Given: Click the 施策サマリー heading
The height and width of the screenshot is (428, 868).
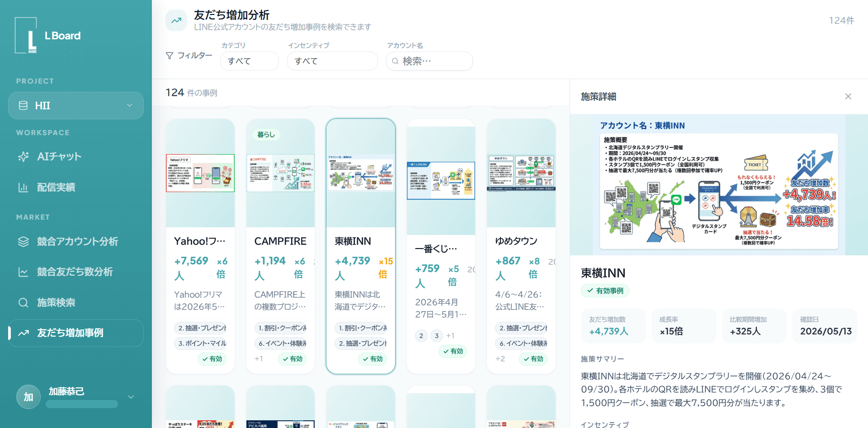Looking at the screenshot, I should click(x=602, y=359).
